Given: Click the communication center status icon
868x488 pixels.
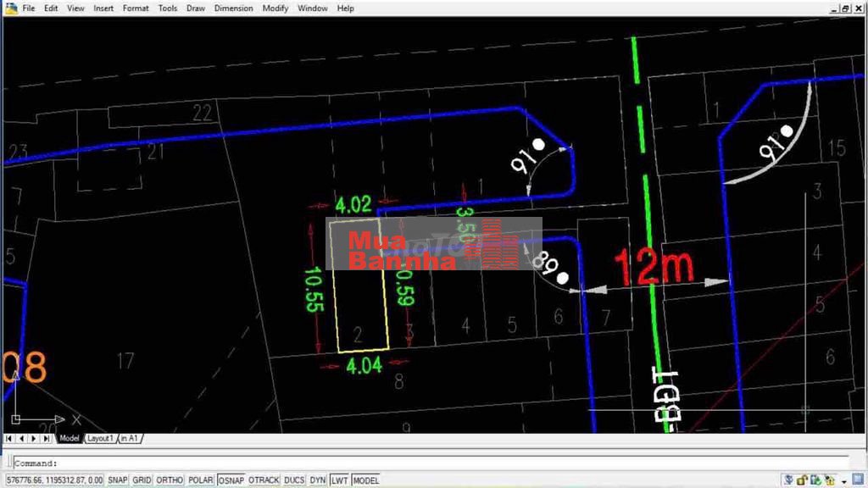Looking at the screenshot, I should point(787,480).
